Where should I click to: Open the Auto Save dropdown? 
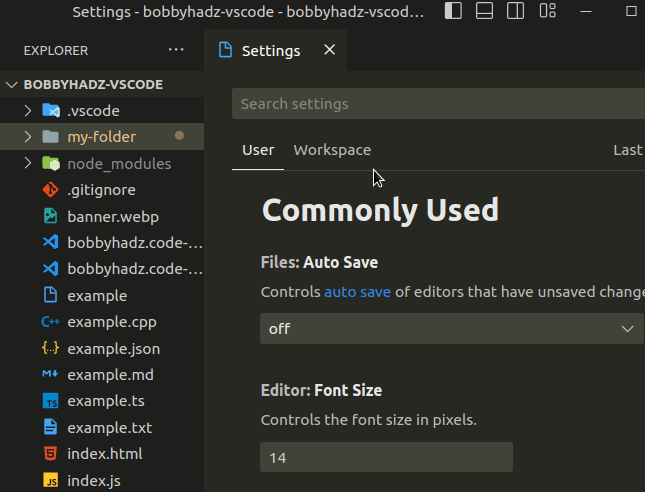tap(452, 329)
